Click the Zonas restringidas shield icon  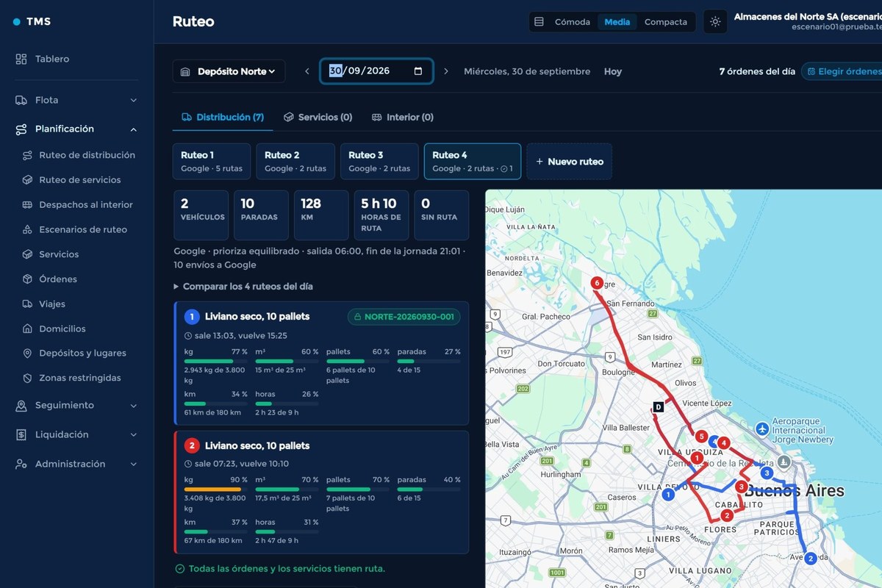coord(27,378)
